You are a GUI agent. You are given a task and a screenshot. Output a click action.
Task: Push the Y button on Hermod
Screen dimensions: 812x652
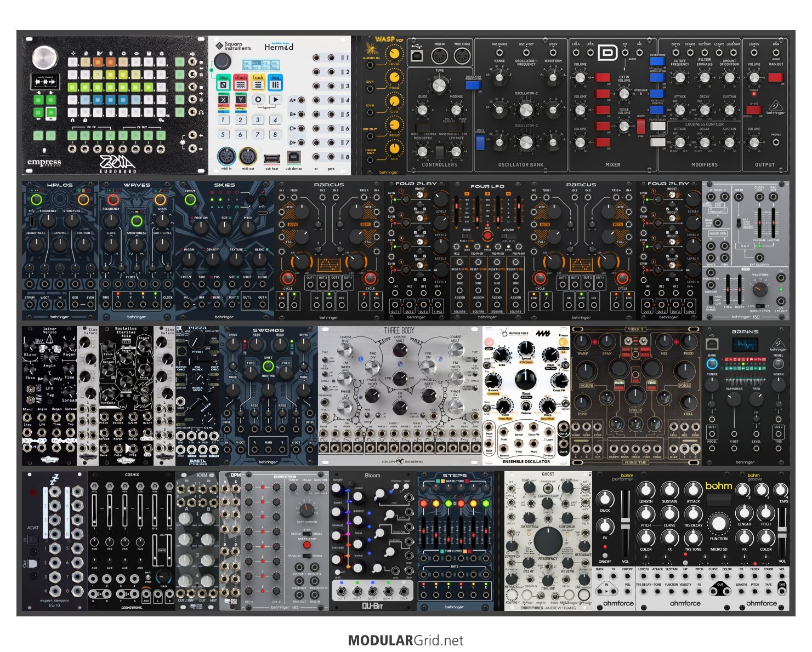pyautogui.click(x=241, y=100)
